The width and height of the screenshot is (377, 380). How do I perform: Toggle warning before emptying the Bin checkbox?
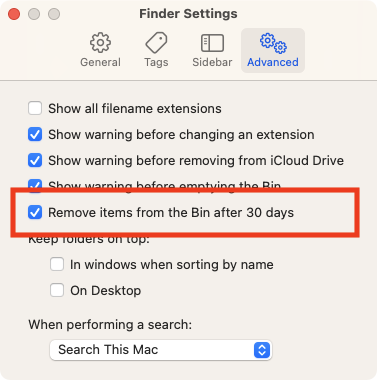pos(35,184)
